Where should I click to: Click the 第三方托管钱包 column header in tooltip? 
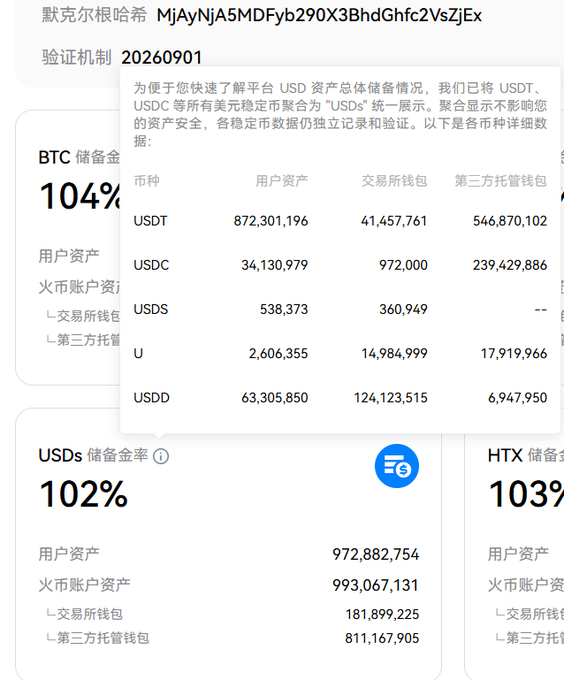tap(500, 180)
